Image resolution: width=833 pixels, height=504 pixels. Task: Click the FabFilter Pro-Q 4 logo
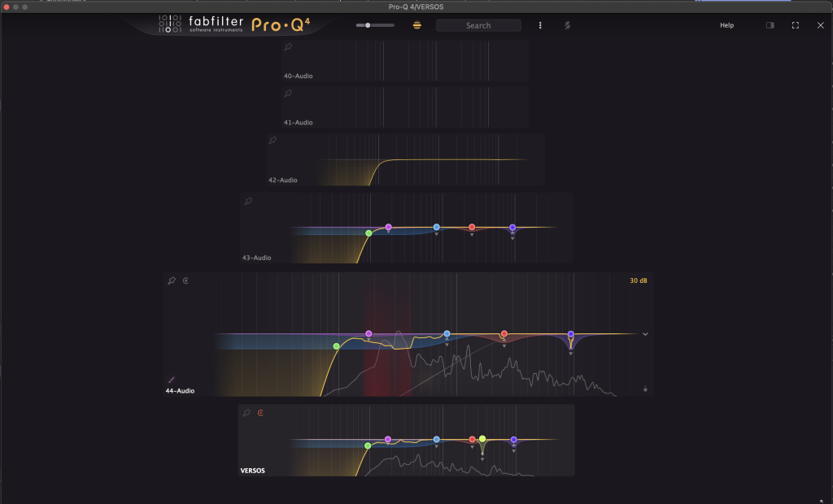pyautogui.click(x=236, y=24)
